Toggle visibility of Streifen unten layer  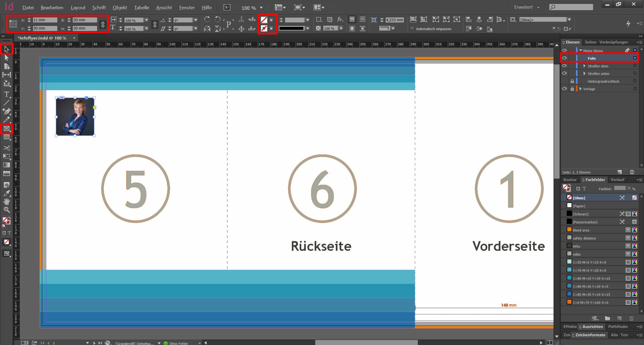[x=565, y=73]
